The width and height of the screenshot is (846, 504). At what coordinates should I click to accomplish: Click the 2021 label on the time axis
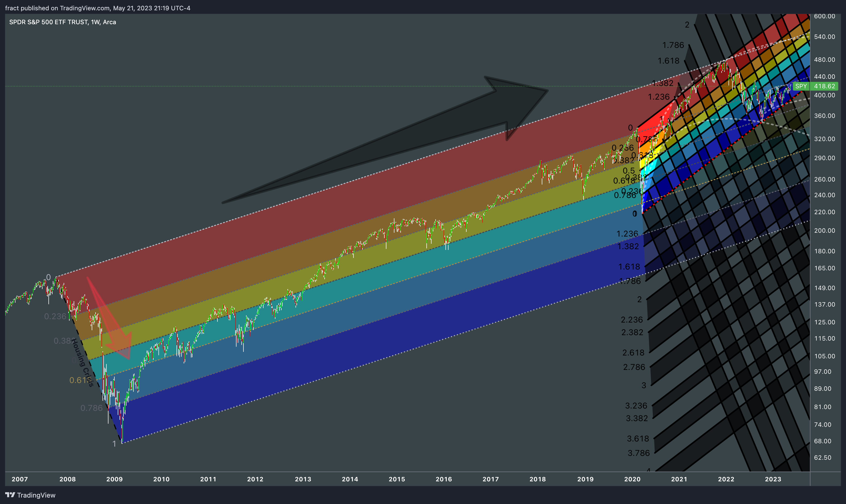pos(679,479)
